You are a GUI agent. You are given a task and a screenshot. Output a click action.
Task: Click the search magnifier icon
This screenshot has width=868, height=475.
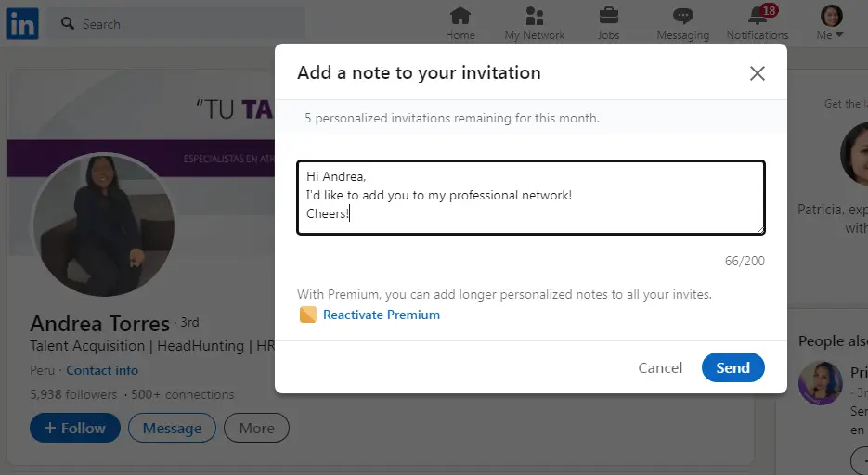pyautogui.click(x=68, y=23)
